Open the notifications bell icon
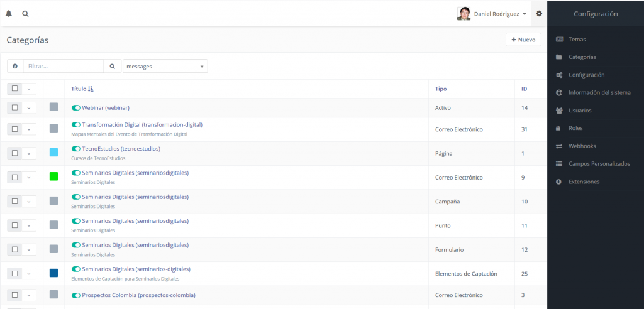Viewport: 644px width, 309px height. pos(9,13)
